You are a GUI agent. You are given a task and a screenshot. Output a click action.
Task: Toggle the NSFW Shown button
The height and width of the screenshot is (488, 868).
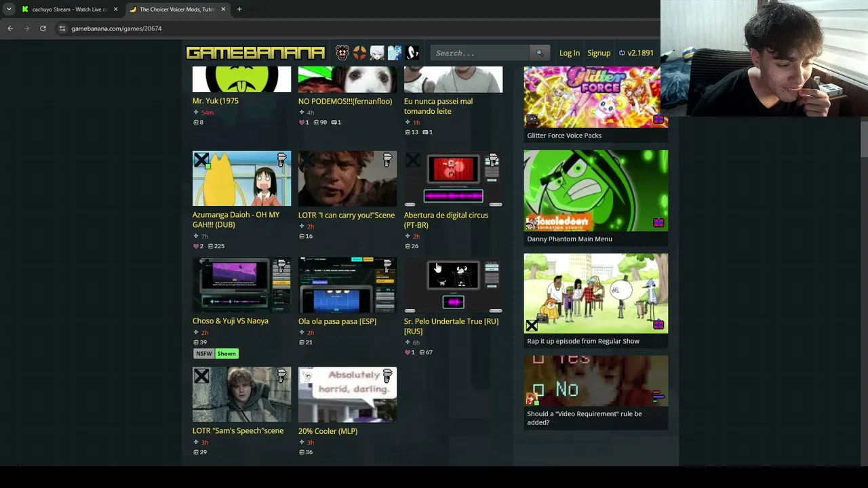click(x=216, y=354)
